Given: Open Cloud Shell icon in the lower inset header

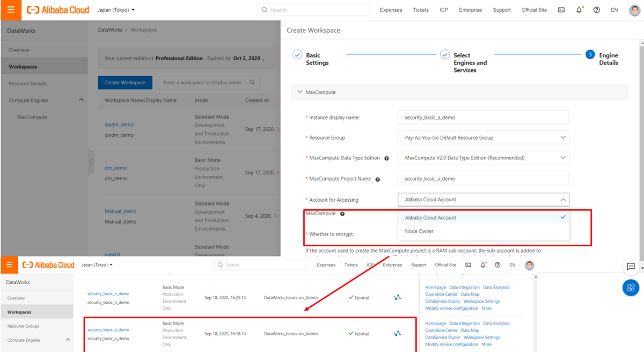Looking at the screenshot, I should pos(469,265).
